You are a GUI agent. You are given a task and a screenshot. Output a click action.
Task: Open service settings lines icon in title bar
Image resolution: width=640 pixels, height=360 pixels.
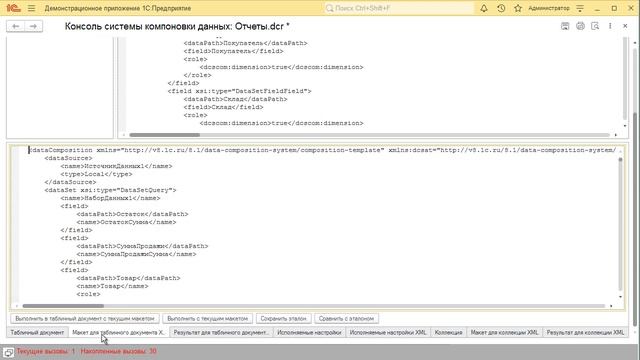click(x=580, y=8)
